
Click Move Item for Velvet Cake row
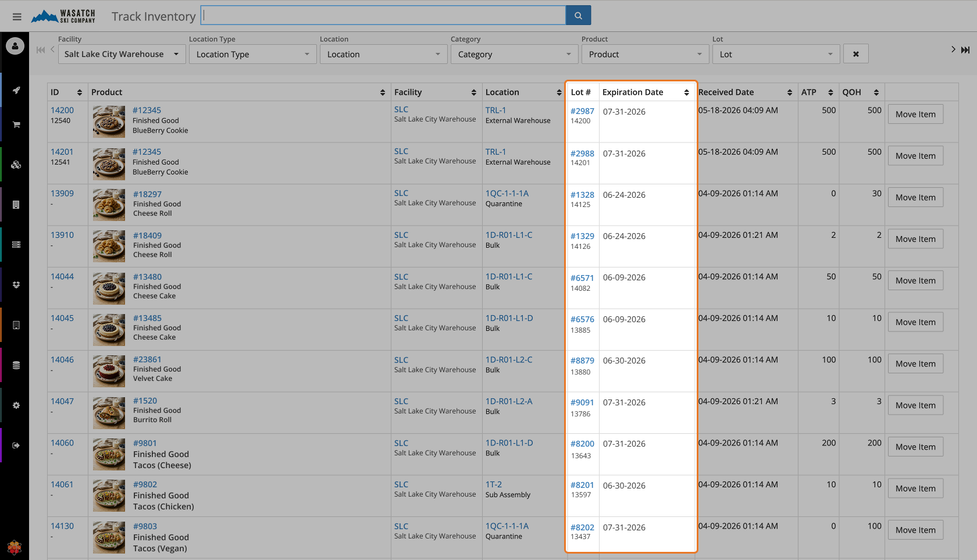tap(915, 364)
